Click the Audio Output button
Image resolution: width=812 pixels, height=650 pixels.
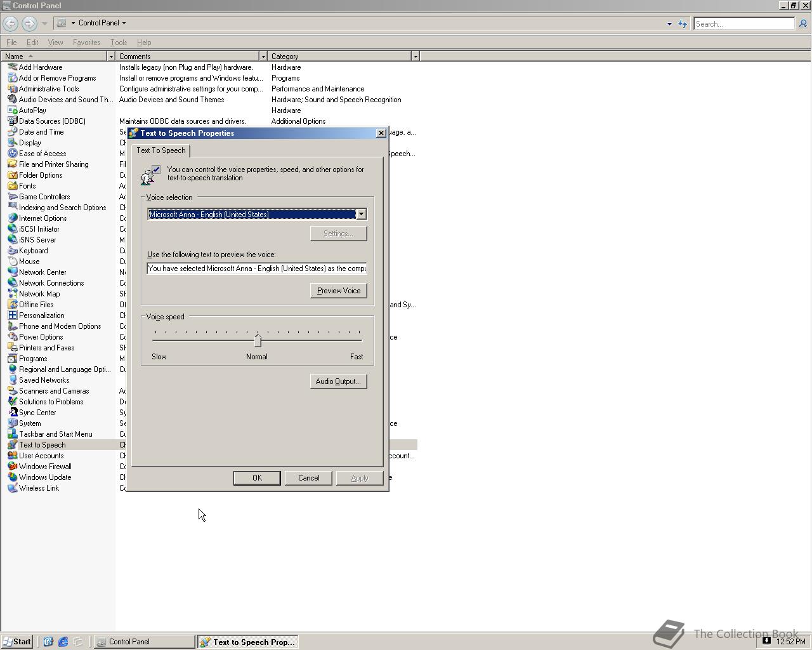(339, 381)
